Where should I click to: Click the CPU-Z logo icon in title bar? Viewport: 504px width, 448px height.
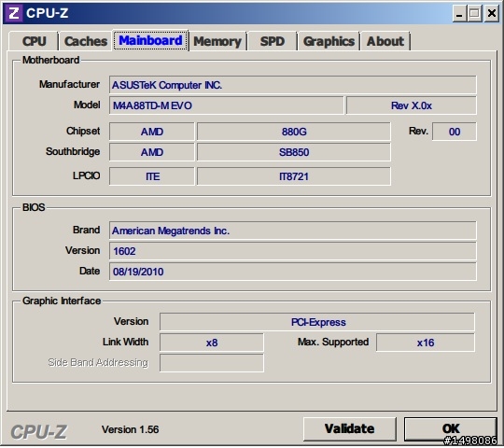click(13, 13)
